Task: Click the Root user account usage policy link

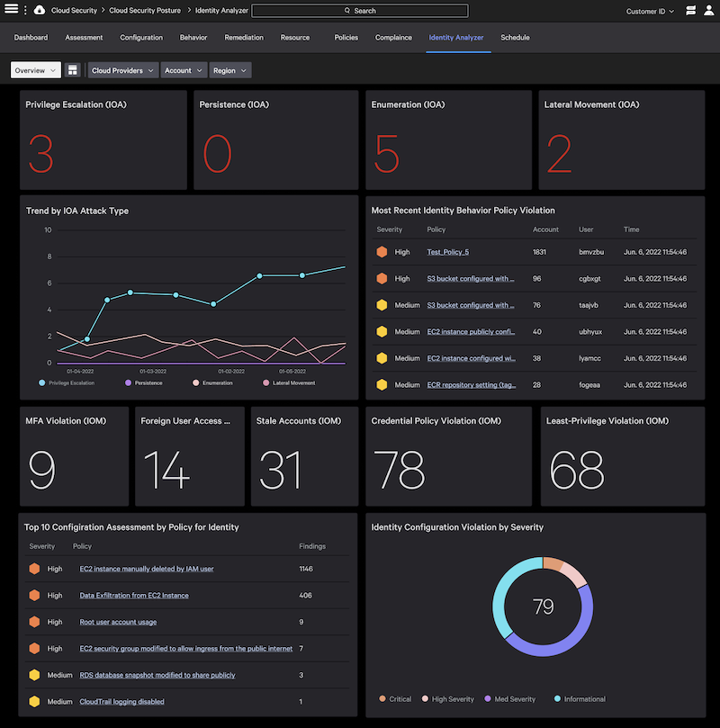Action: 118,622
